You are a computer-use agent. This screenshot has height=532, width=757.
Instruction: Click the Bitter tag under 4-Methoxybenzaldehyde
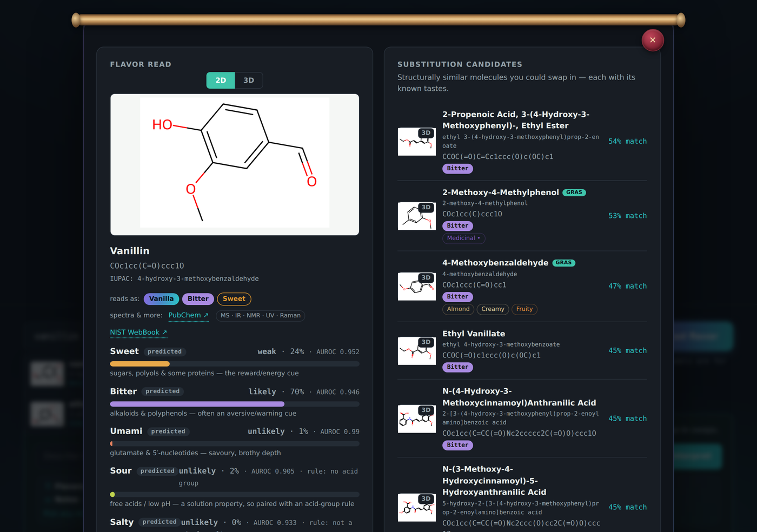click(457, 297)
